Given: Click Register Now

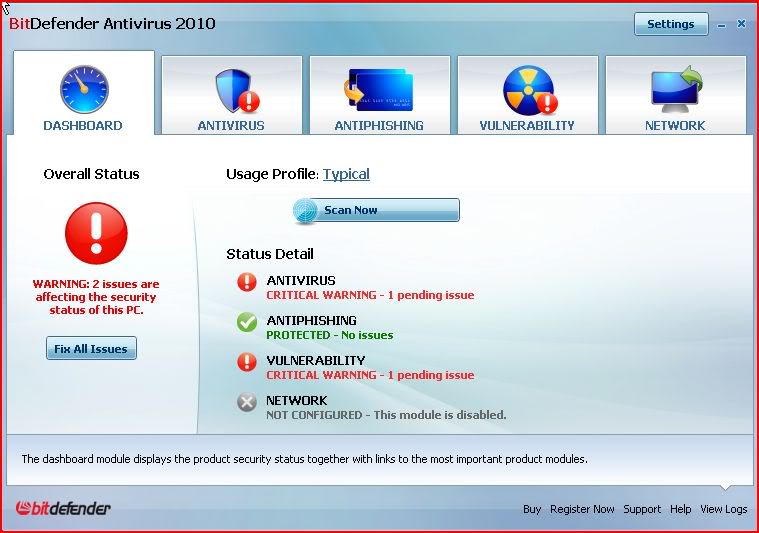Looking at the screenshot, I should click(x=582, y=509).
